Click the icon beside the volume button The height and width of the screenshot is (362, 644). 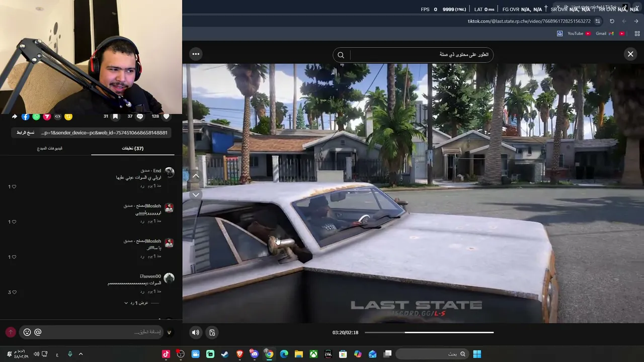(212, 332)
